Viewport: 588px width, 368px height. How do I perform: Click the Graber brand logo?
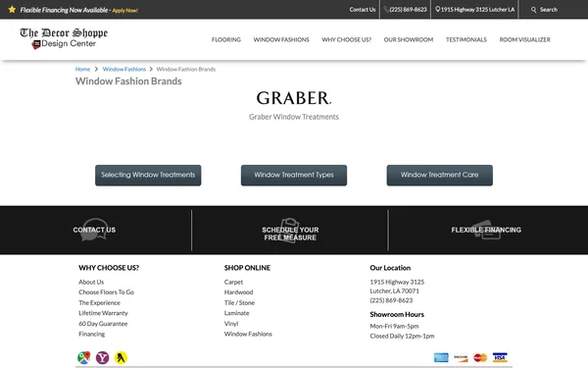[294, 97]
